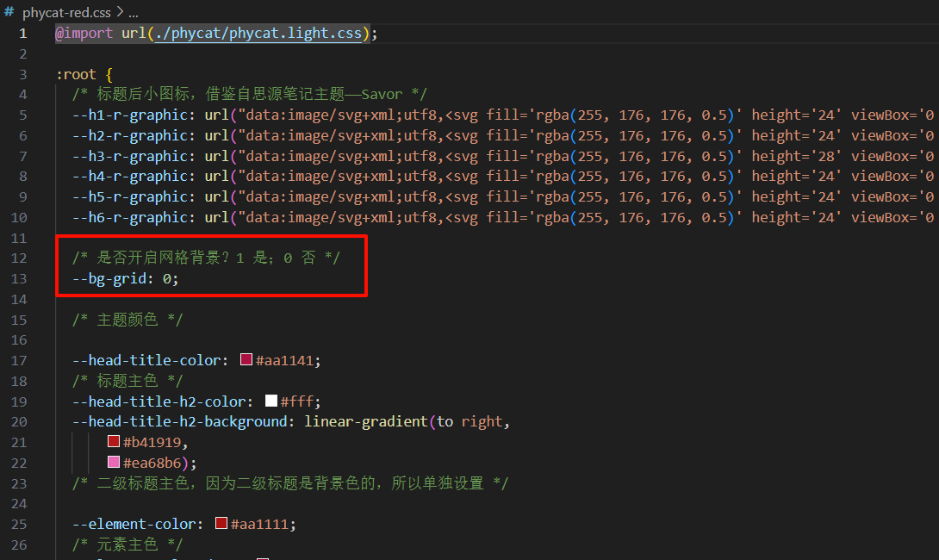Follow the ./phycat/phycat.light.css import link

coord(258,33)
